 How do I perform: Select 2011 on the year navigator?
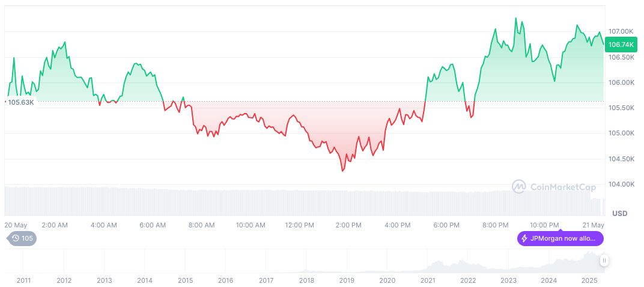click(x=23, y=280)
